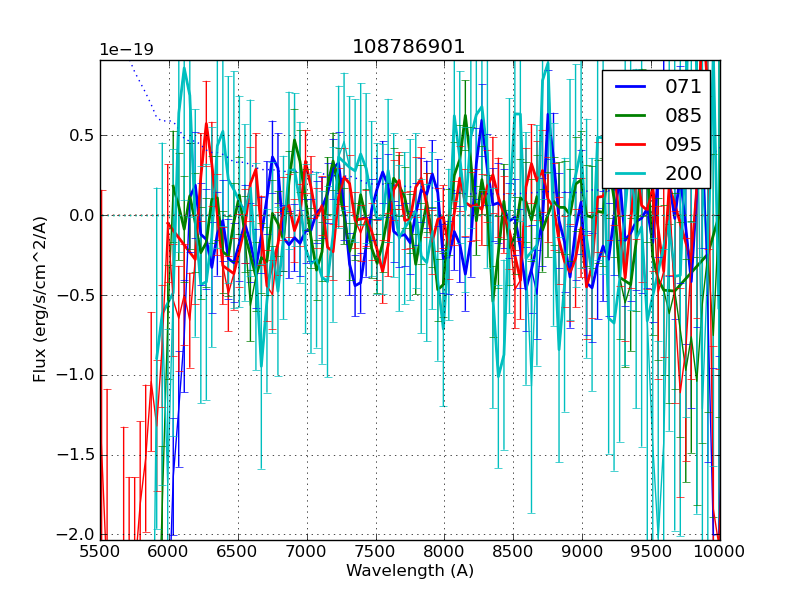Image resolution: width=800 pixels, height=600 pixels.
Task: Click the 0.0 y-axis tick label
Action: (80, 215)
